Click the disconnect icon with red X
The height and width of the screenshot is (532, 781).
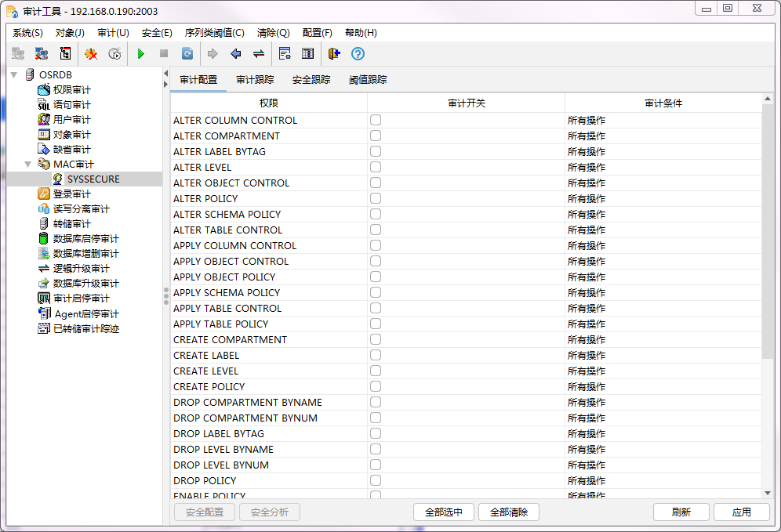click(41, 54)
